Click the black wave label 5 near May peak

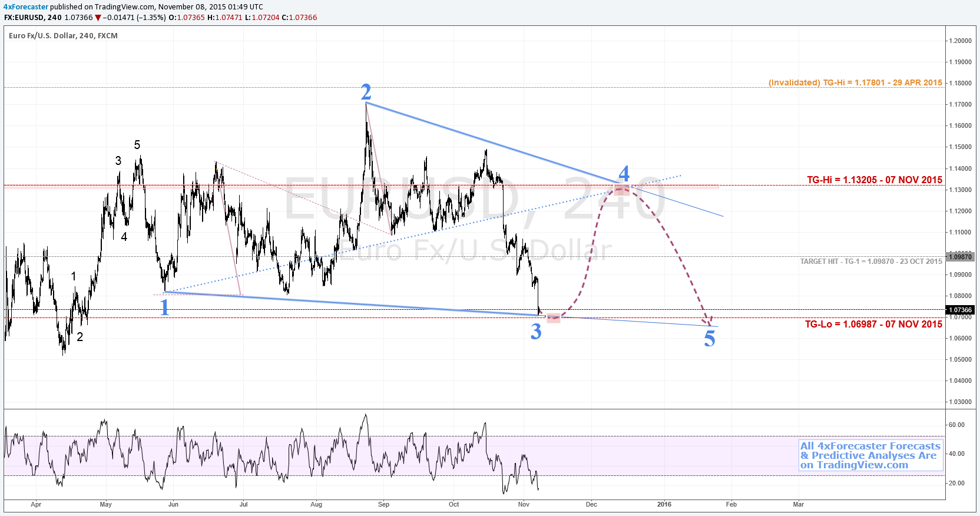(x=137, y=145)
